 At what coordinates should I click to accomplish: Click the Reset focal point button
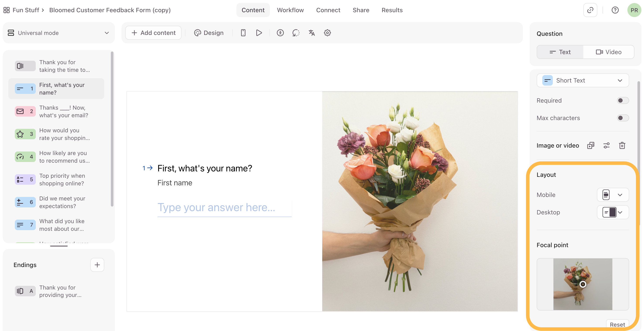click(x=617, y=324)
